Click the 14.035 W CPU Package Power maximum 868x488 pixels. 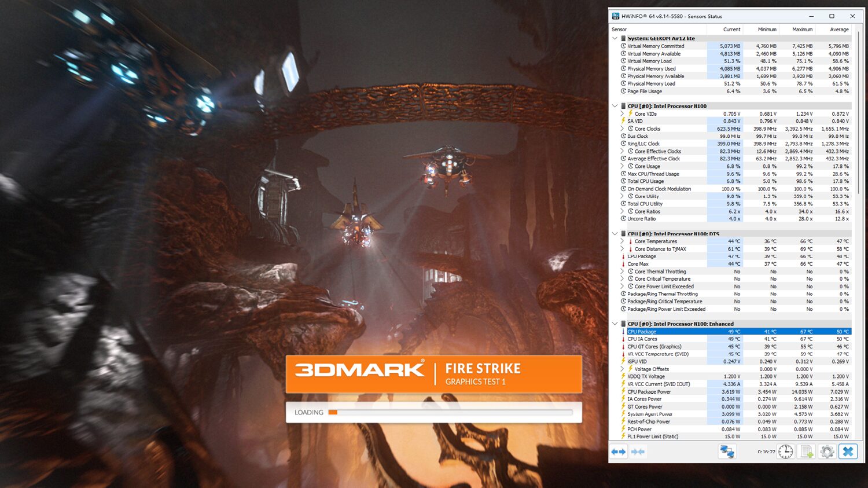(x=802, y=392)
